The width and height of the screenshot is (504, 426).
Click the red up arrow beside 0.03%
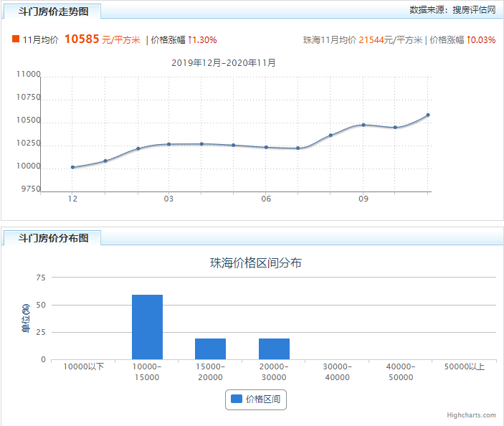tap(469, 40)
